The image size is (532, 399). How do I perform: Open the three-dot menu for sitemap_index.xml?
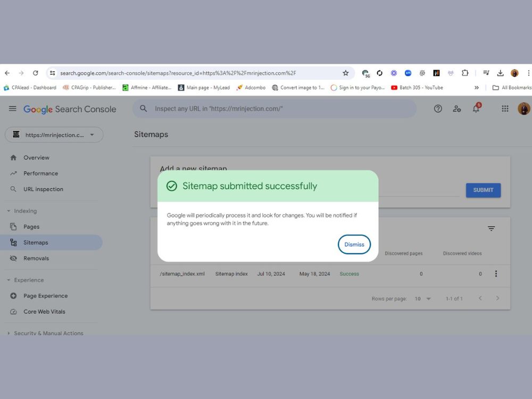(x=496, y=274)
